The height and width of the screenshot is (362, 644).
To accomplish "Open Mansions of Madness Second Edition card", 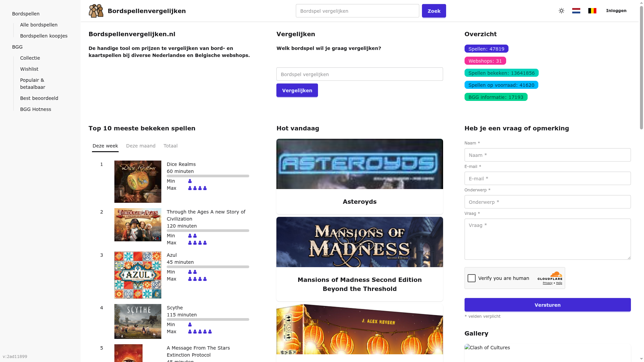I will (x=360, y=259).
